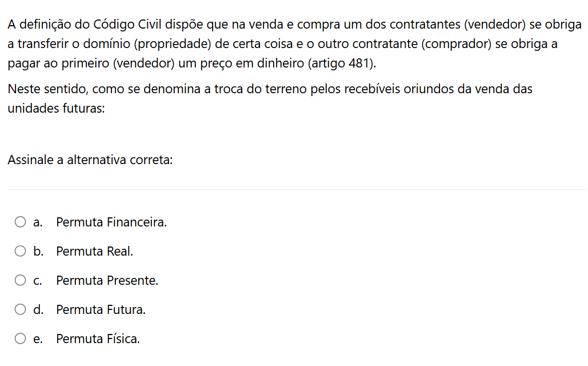588x366 pixels.
Task: Click the letter 'e.' option label
Action: (x=38, y=339)
